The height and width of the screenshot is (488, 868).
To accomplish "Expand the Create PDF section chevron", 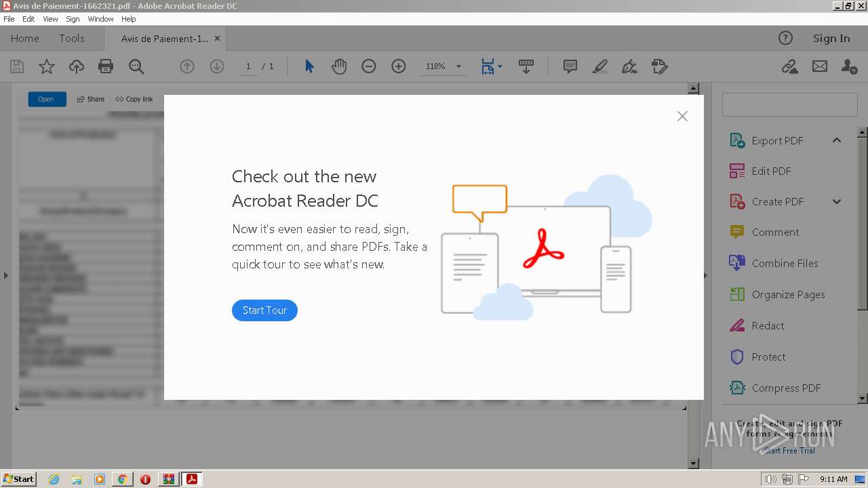I will [837, 202].
